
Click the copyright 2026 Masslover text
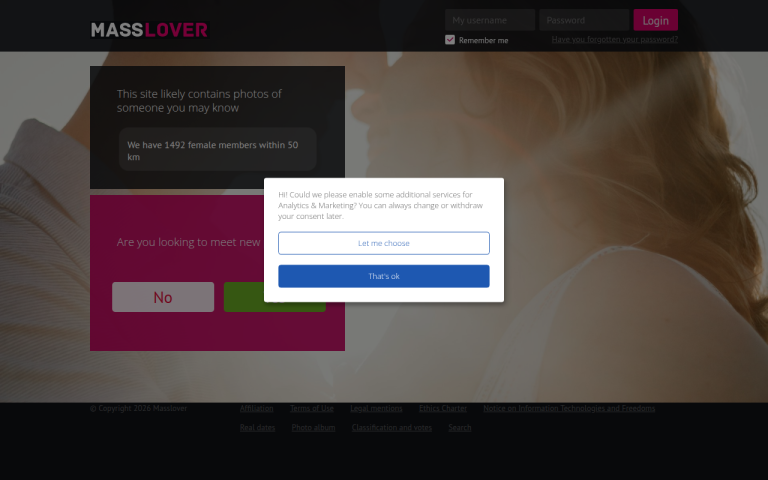coord(139,408)
